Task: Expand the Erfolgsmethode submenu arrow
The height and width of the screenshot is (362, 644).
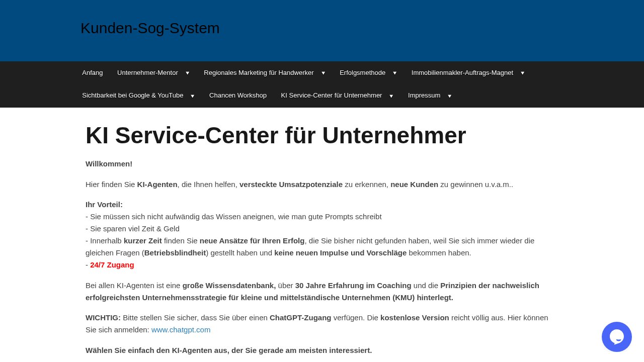Action: (395, 73)
